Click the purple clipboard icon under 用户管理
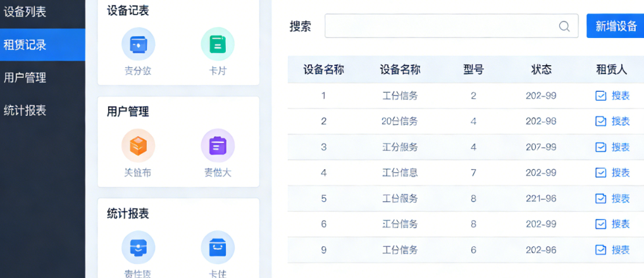The image size is (644, 278). click(218, 146)
